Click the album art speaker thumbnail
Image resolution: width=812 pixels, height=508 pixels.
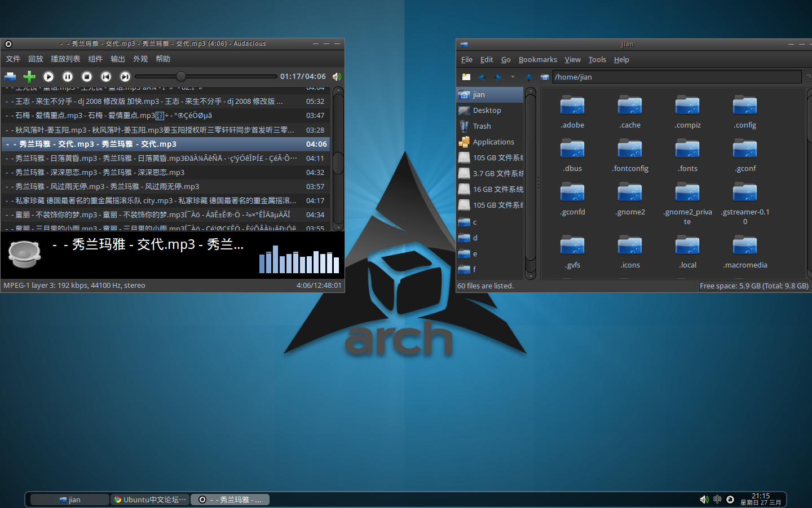[24, 254]
